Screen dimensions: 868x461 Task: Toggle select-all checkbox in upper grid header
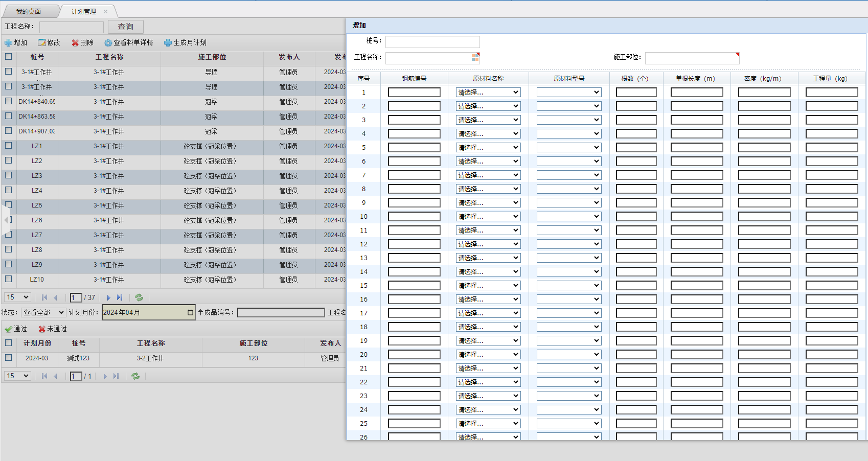[9, 57]
